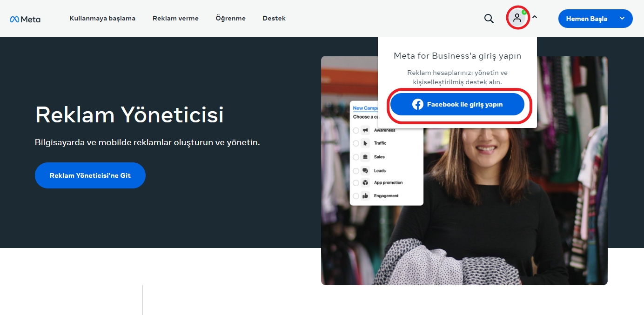Click the Reklam Yöneticisi heading
The image size is (644, 315).
tap(129, 115)
